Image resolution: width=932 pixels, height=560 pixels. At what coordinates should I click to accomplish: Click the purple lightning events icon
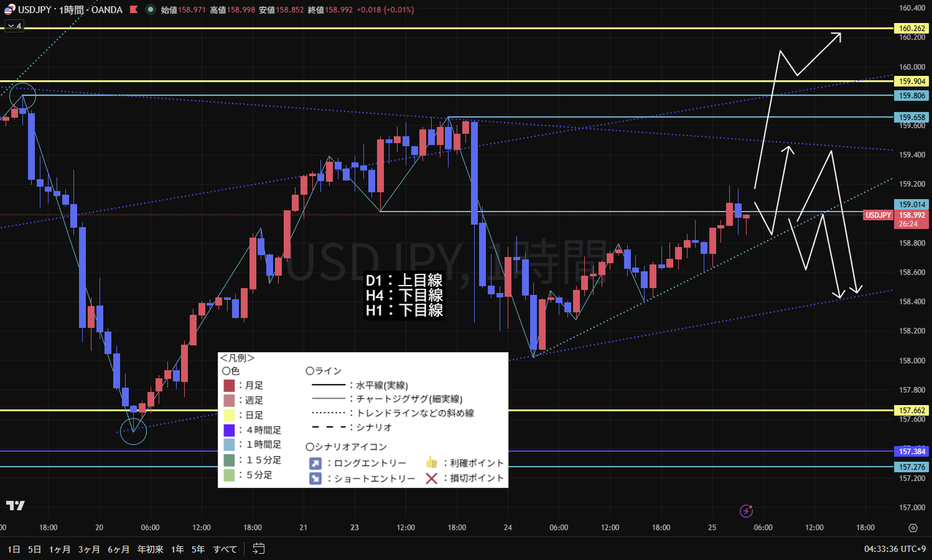(x=746, y=511)
